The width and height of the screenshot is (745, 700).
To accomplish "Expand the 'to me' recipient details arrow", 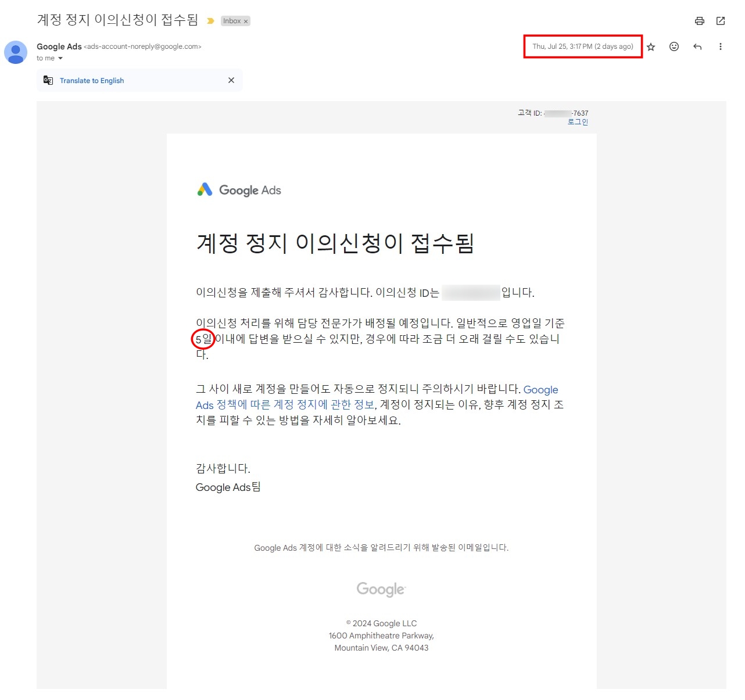I will click(x=60, y=58).
